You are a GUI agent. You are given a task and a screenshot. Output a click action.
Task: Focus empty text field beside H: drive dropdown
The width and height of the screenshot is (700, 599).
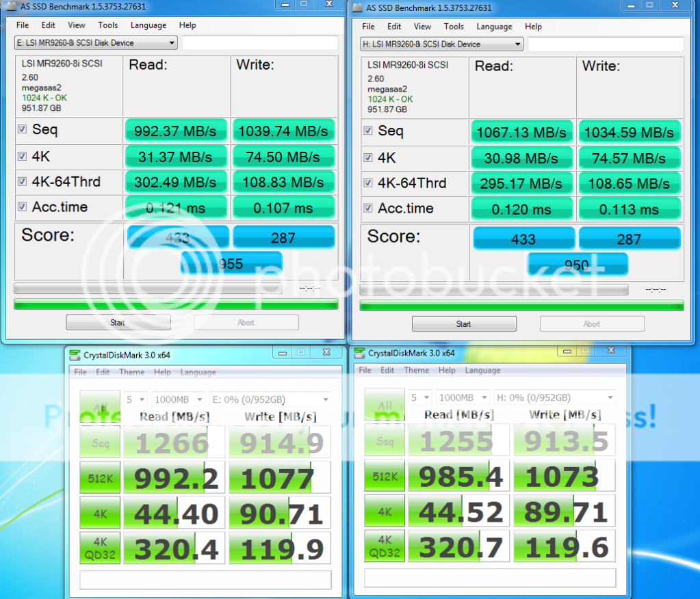click(x=606, y=44)
